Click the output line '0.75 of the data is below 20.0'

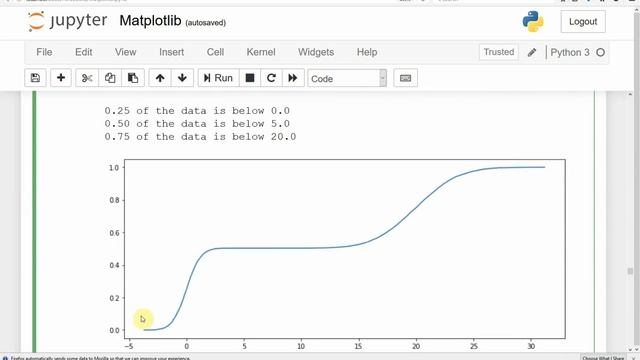[200, 137]
